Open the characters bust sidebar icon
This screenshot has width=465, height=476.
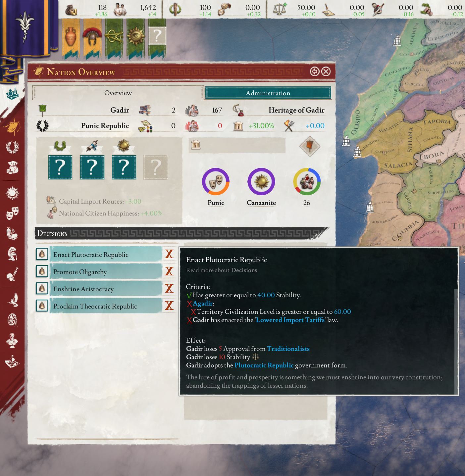[x=13, y=340]
